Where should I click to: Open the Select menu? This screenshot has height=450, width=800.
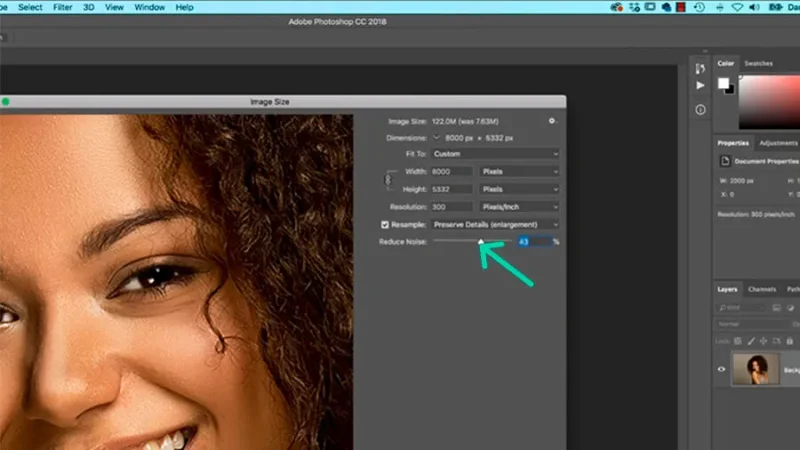pos(30,7)
